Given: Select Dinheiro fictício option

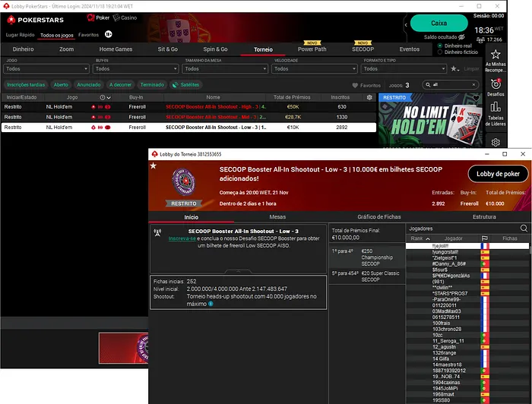Looking at the screenshot, I should click(440, 52).
